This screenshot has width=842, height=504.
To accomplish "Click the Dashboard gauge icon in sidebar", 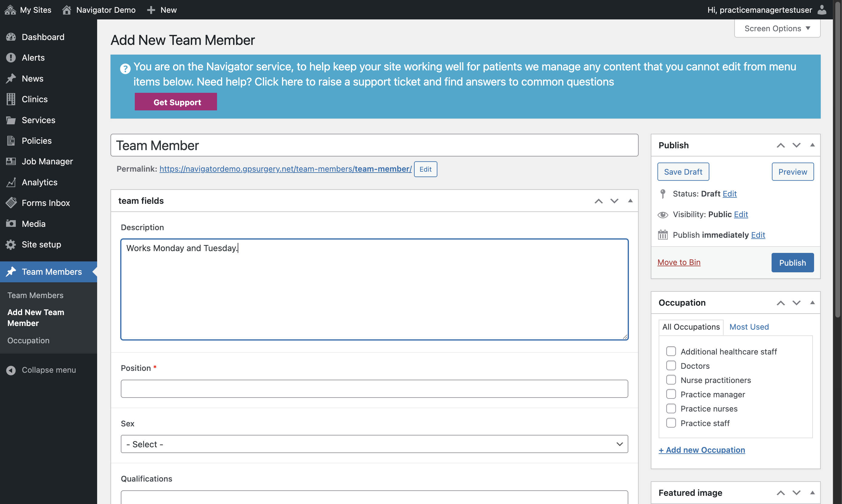I will [11, 37].
